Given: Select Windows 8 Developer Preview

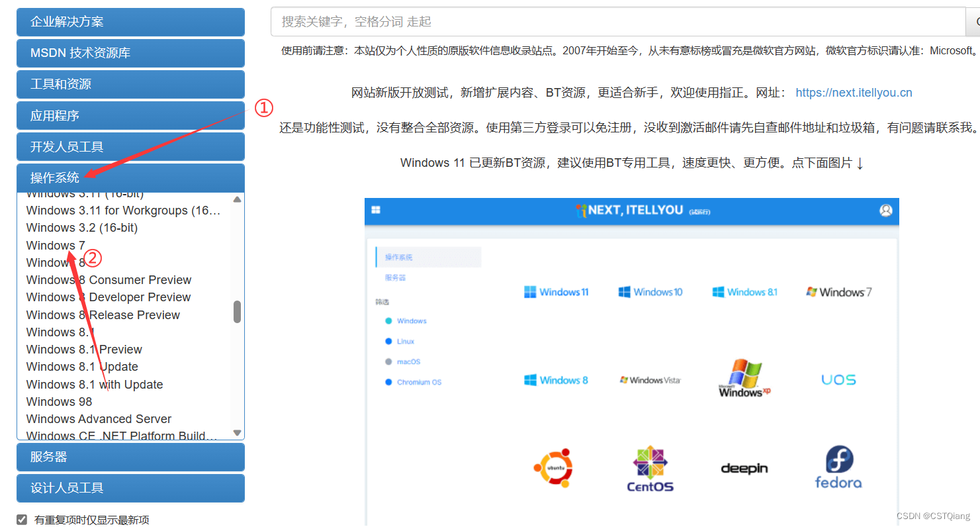Looking at the screenshot, I should 109,297.
